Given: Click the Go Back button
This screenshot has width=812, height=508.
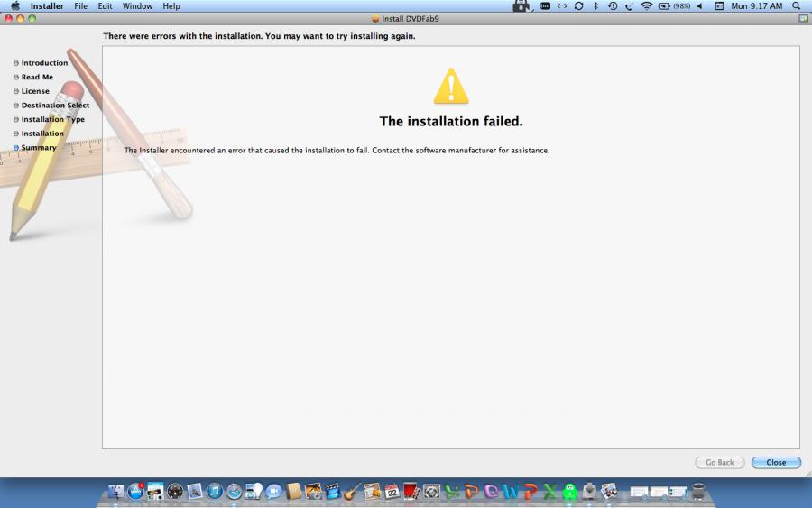Looking at the screenshot, I should pos(719,462).
